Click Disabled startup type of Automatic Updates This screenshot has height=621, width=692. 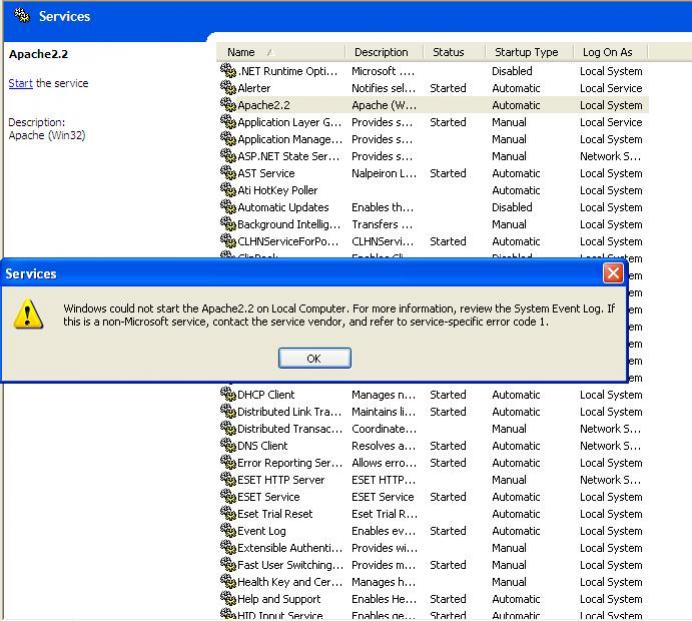click(x=512, y=207)
